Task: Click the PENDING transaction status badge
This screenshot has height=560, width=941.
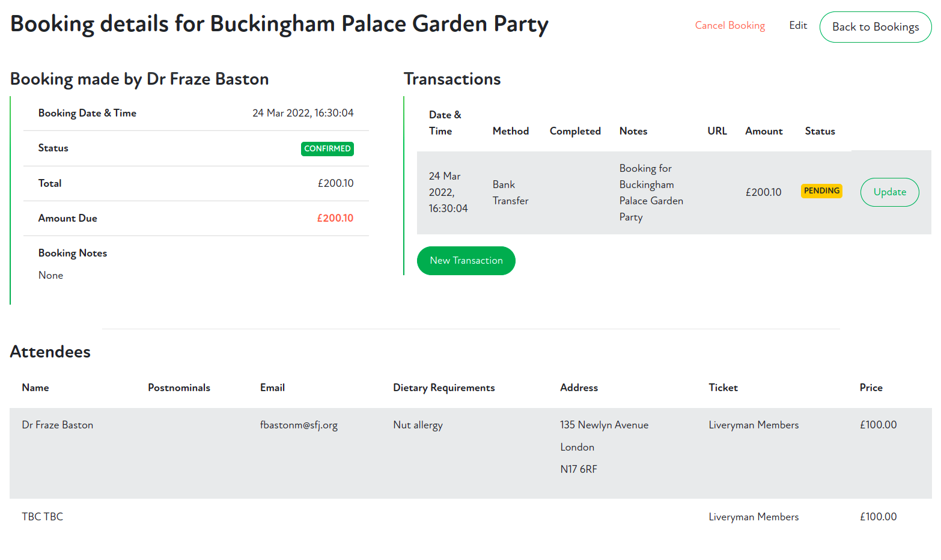Action: (x=821, y=191)
